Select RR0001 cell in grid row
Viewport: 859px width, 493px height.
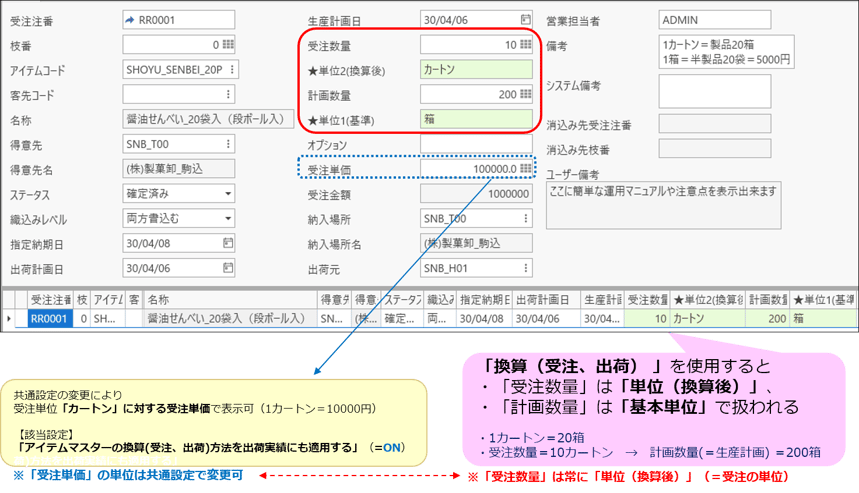(x=50, y=318)
